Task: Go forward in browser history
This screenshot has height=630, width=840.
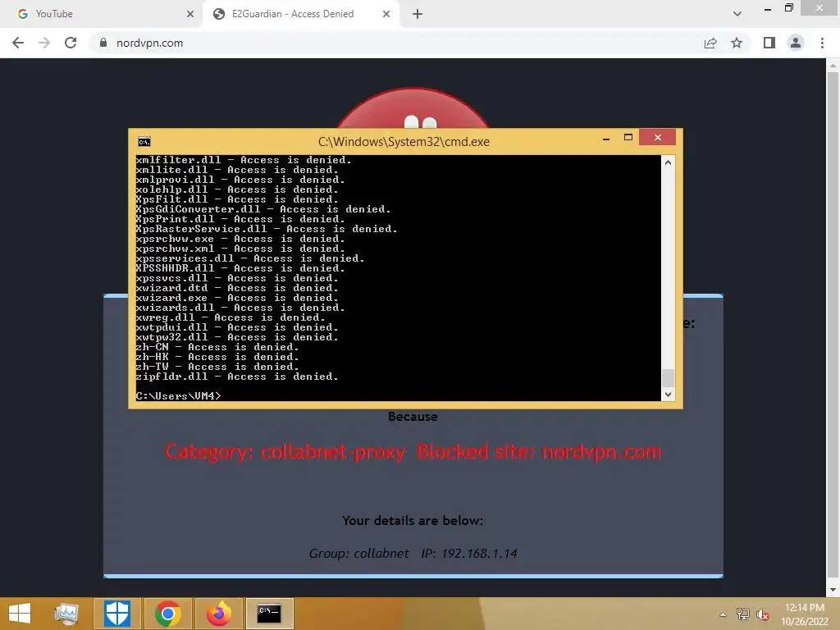Action: click(x=44, y=43)
